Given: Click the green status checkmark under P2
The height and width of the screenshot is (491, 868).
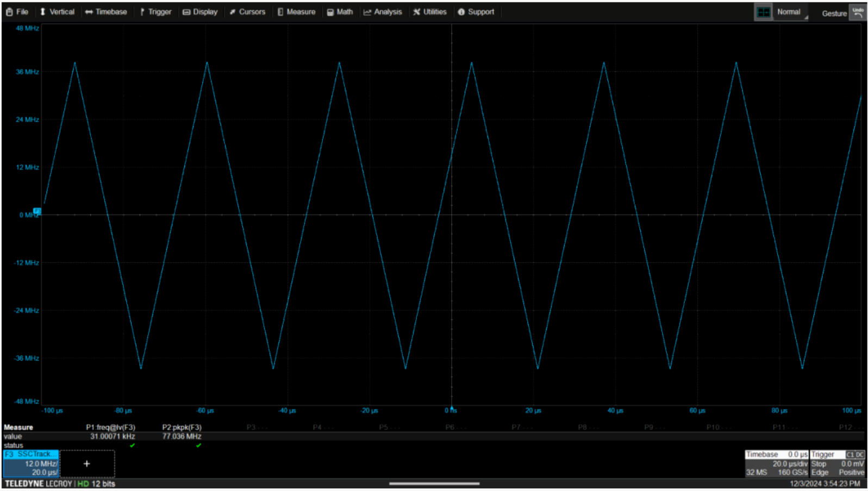Looking at the screenshot, I should [198, 445].
